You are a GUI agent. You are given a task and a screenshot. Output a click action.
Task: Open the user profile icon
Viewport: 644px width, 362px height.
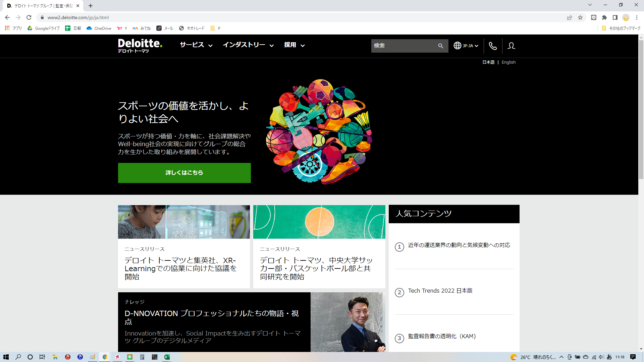click(x=511, y=46)
